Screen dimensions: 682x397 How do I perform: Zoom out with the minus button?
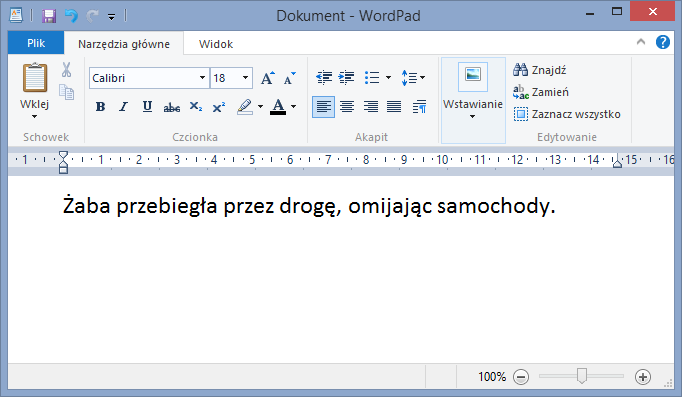tap(521, 377)
